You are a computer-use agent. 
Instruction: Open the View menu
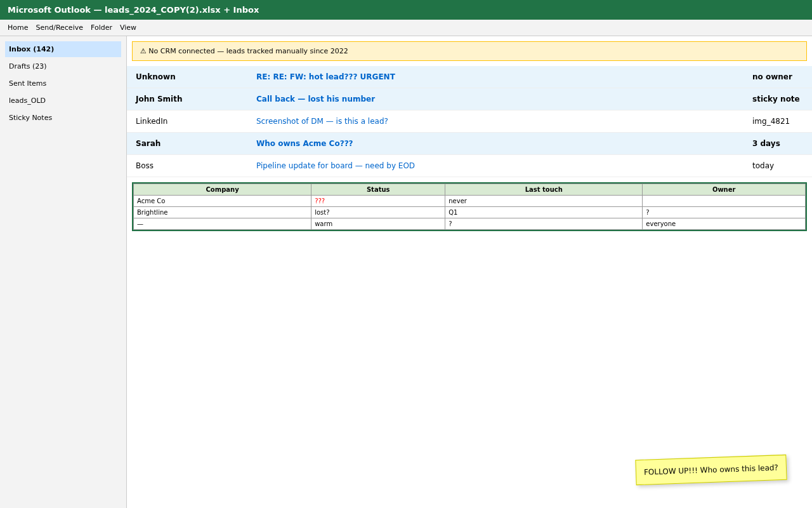128,27
